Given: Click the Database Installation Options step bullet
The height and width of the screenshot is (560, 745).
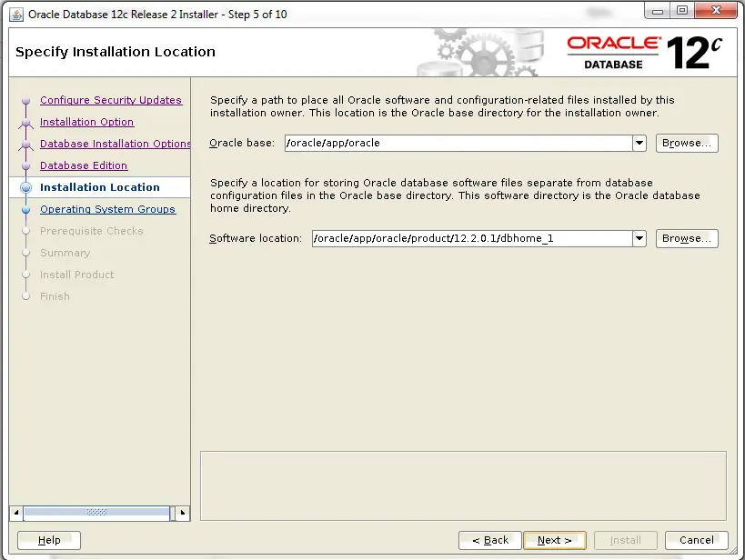Looking at the screenshot, I should tap(26, 145).
